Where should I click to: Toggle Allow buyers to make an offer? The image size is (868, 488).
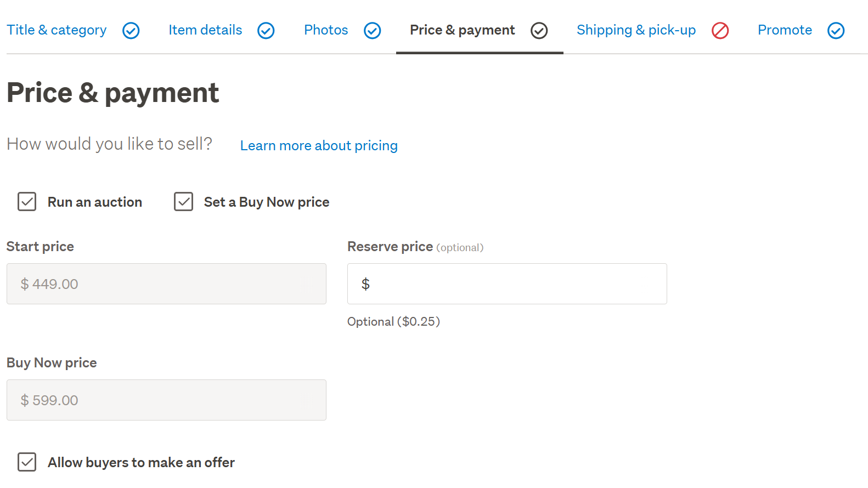(x=27, y=462)
